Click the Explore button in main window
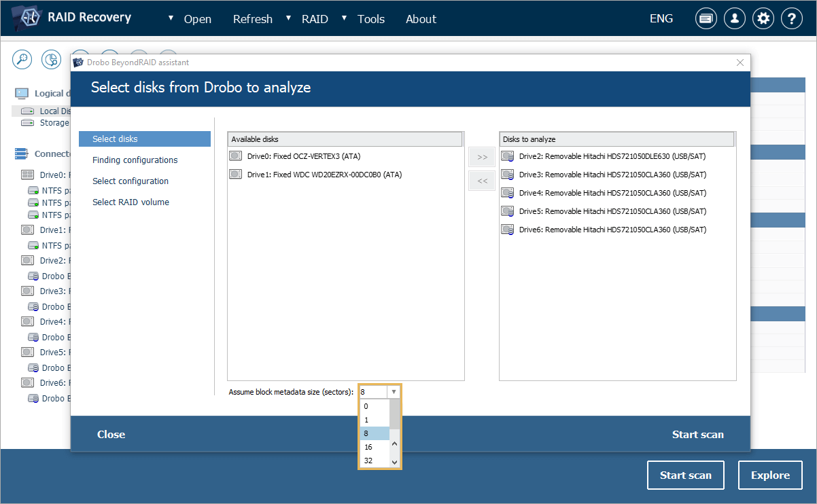The width and height of the screenshot is (817, 504). click(x=770, y=475)
